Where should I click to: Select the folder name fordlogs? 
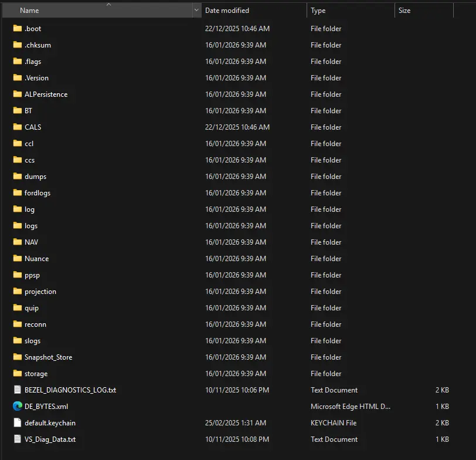tap(38, 193)
